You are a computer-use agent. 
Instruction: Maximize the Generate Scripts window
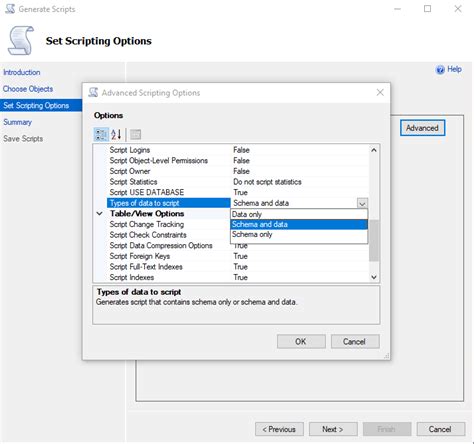pos(427,9)
